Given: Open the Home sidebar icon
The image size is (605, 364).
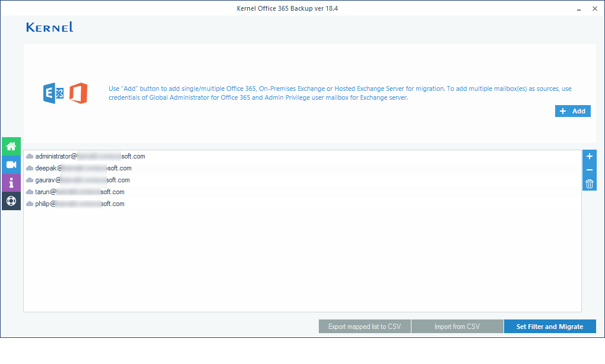Looking at the screenshot, I should pos(11,146).
